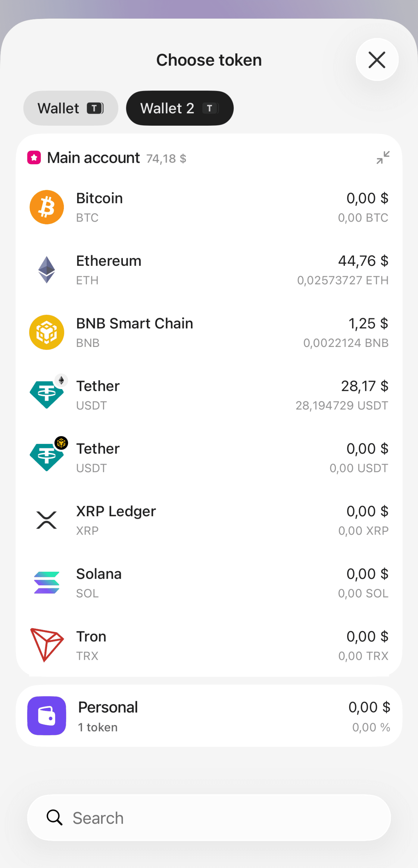Close the Choose token sheet

377,60
